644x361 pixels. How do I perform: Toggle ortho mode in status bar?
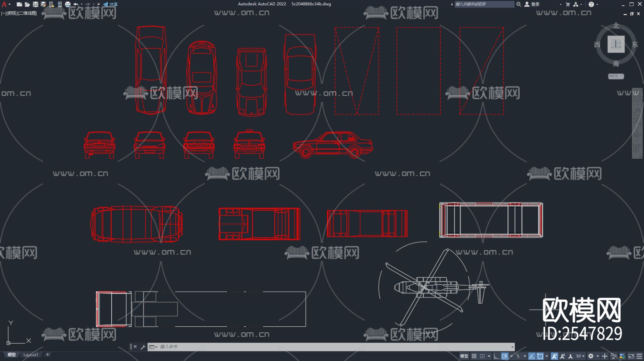point(496,356)
